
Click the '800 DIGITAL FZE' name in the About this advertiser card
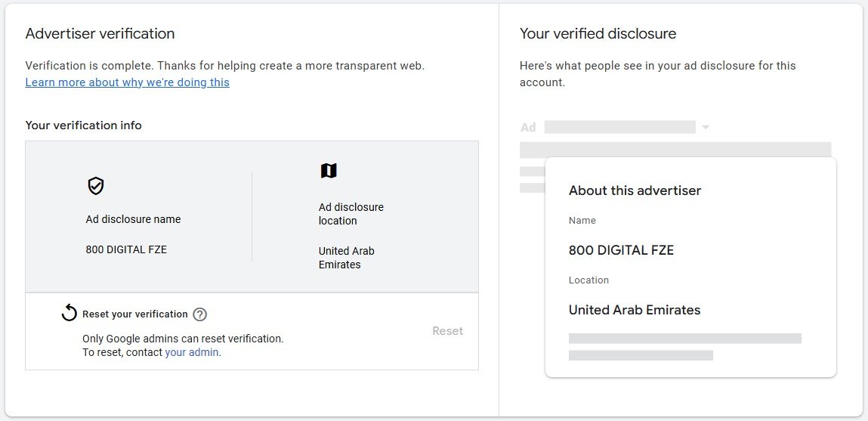point(621,250)
